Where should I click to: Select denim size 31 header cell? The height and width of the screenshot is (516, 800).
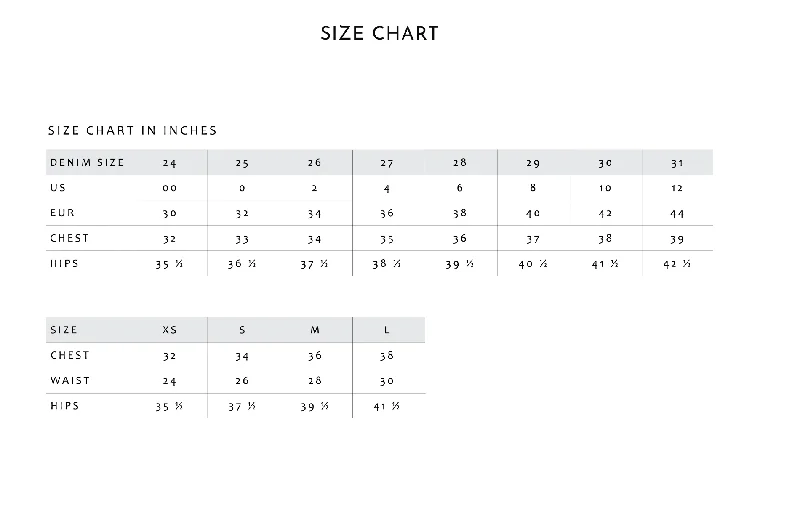pyautogui.click(x=677, y=163)
